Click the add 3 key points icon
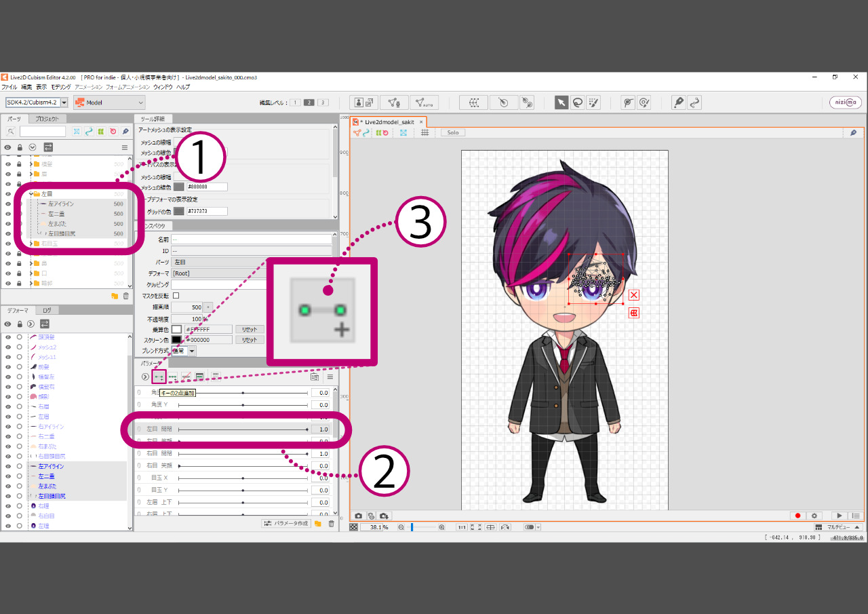868x614 pixels. point(172,376)
